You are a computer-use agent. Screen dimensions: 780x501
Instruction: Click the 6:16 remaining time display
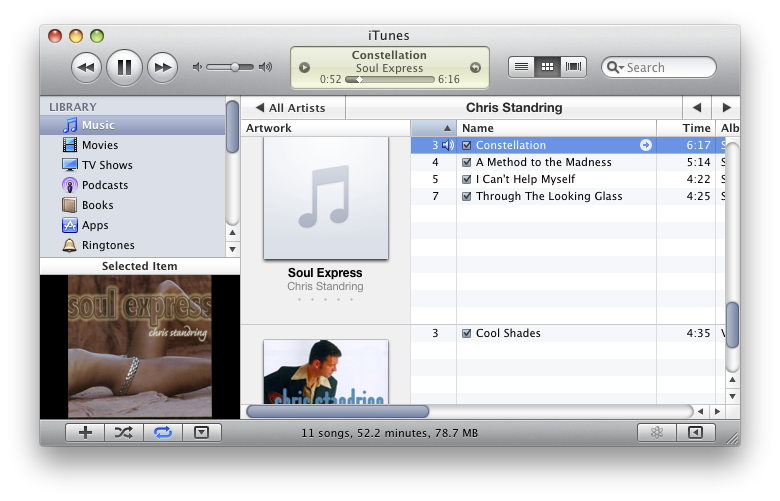[449, 79]
